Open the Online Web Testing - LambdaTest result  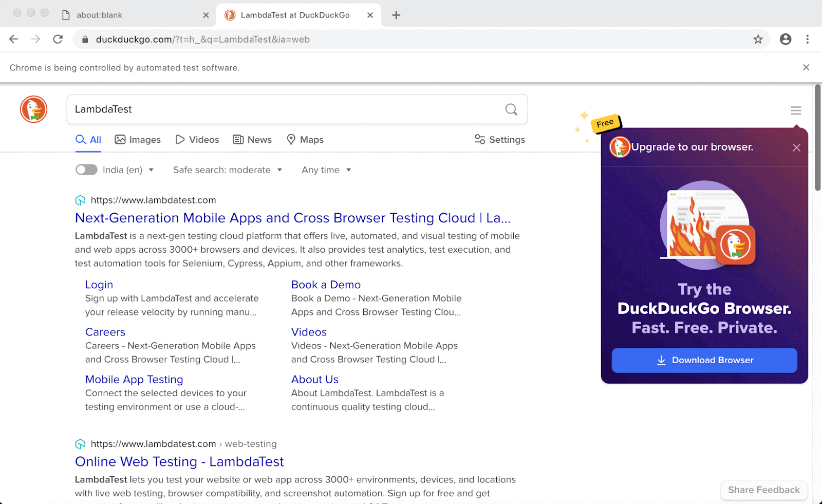179,461
